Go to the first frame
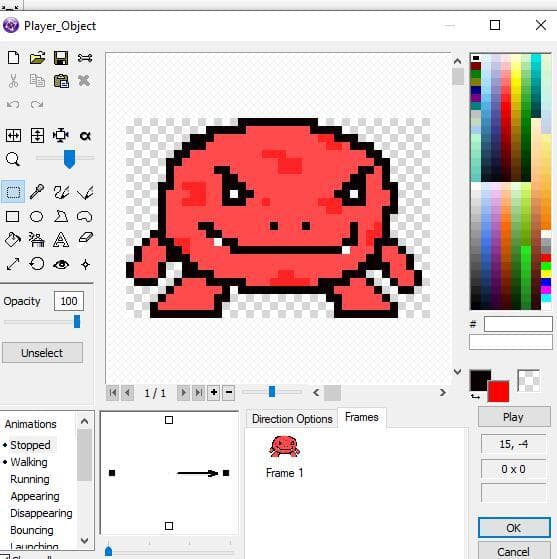Viewport: 557px width, 559px height. pos(113,393)
